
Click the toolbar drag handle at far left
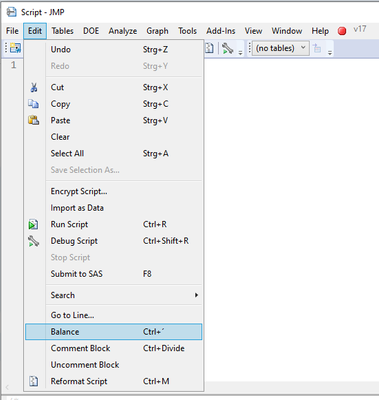(6, 48)
